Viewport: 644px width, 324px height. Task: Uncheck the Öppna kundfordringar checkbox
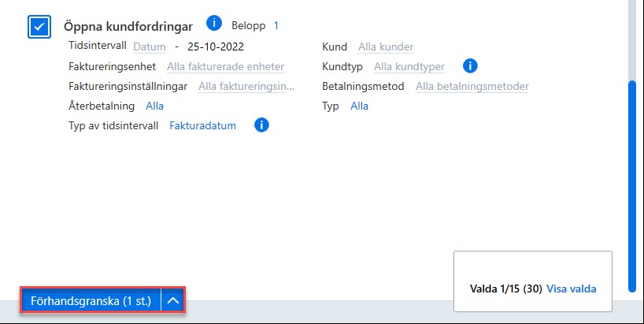(39, 27)
